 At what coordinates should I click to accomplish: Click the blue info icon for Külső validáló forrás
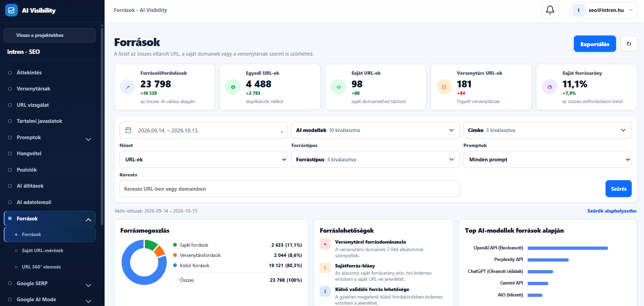click(x=325, y=291)
